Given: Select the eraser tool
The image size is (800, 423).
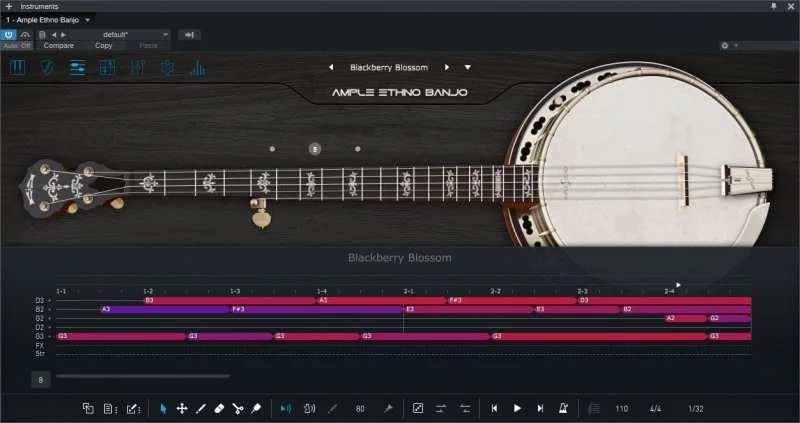Looking at the screenshot, I should (219, 408).
